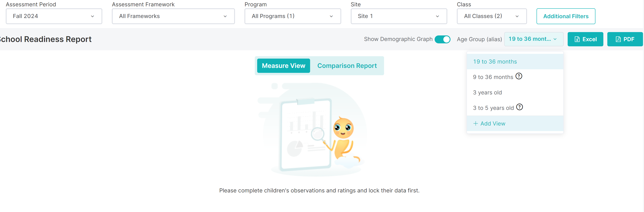Toggle Show Demographic Graph switch
Screen dimensions: 644x212
[x=442, y=39]
